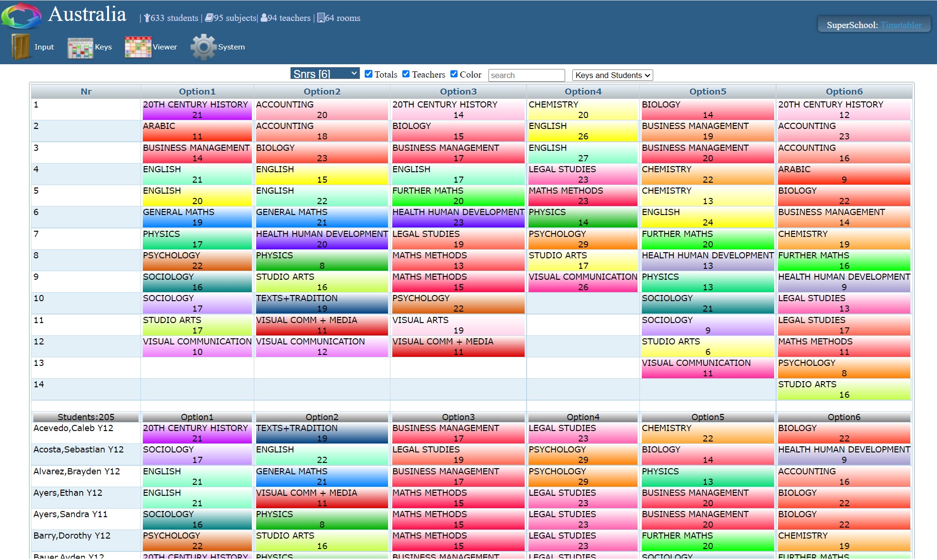This screenshot has width=937, height=560.
Task: Open the Viewer calendar icon
Action: (138, 47)
